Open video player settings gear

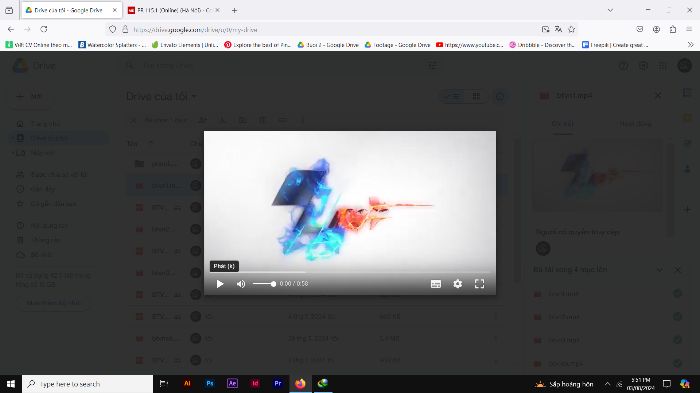[458, 284]
